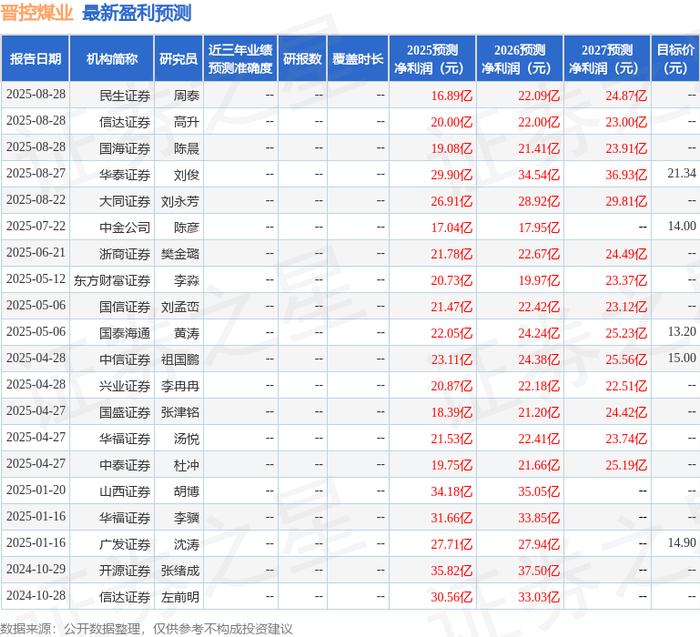Click the 晋控煤业 title text
The width and height of the screenshot is (700, 637).
tap(37, 13)
